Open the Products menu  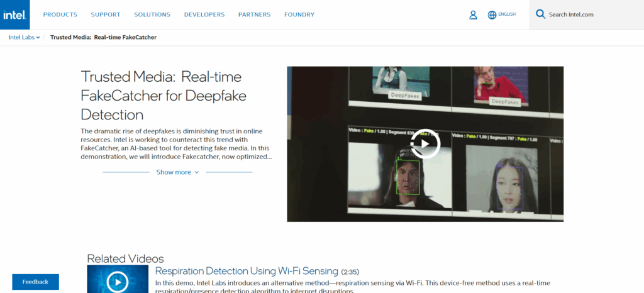[x=60, y=14]
